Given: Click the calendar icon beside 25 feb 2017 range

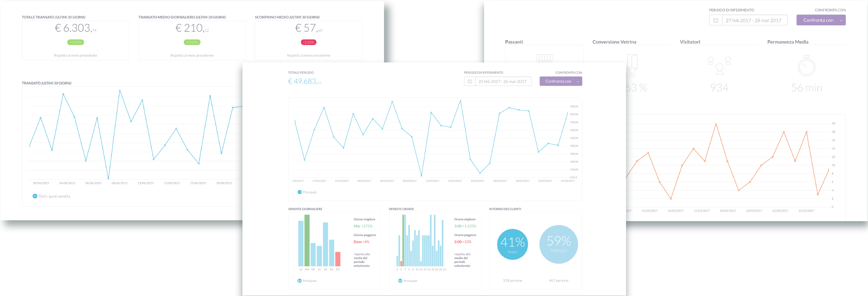Looking at the screenshot, I should pyautogui.click(x=470, y=81).
